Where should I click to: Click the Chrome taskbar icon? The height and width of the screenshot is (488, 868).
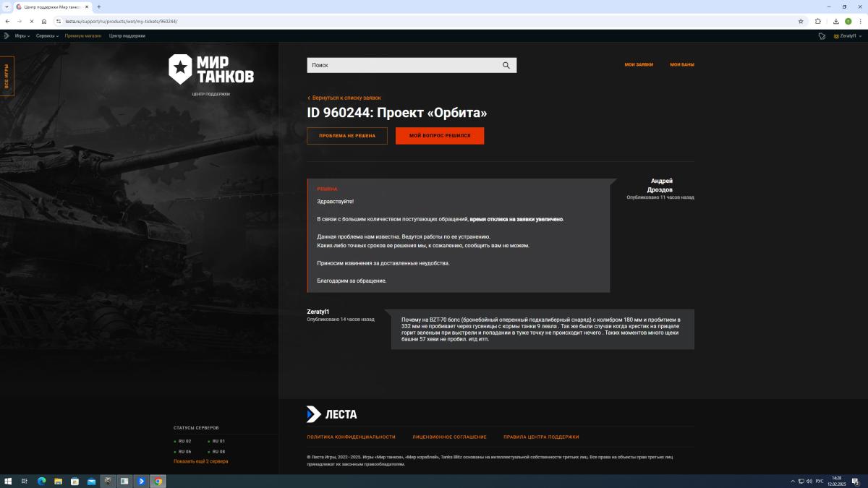pos(158,481)
